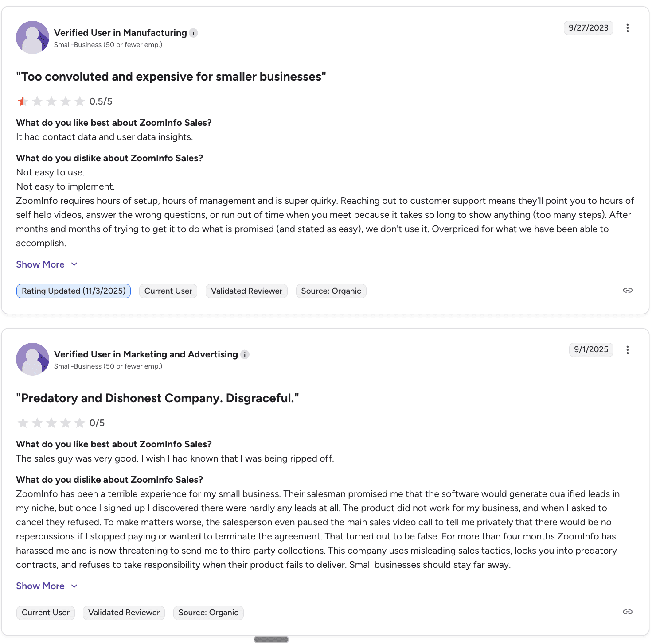Open the options menu on the 9/27/2023 review
The height and width of the screenshot is (644, 656).
pyautogui.click(x=628, y=28)
